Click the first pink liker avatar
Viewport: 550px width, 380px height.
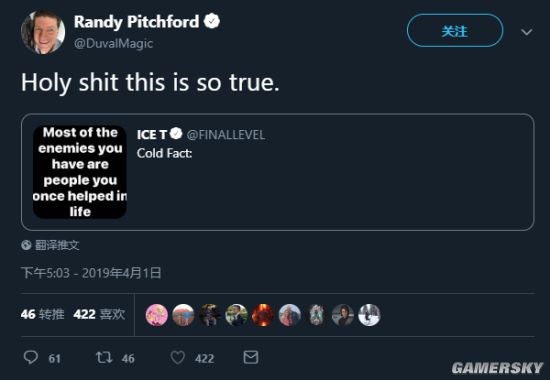tap(156, 315)
